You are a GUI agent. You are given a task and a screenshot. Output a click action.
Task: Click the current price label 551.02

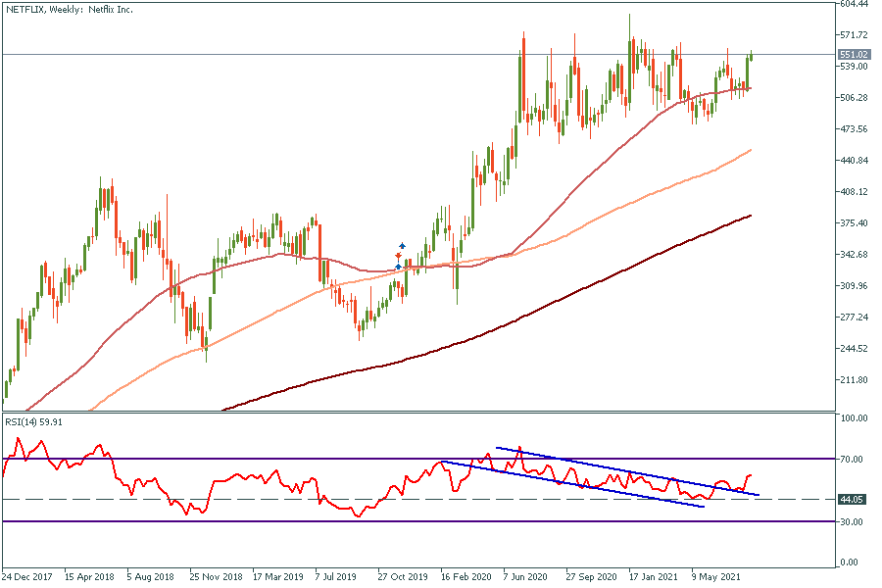(x=855, y=55)
